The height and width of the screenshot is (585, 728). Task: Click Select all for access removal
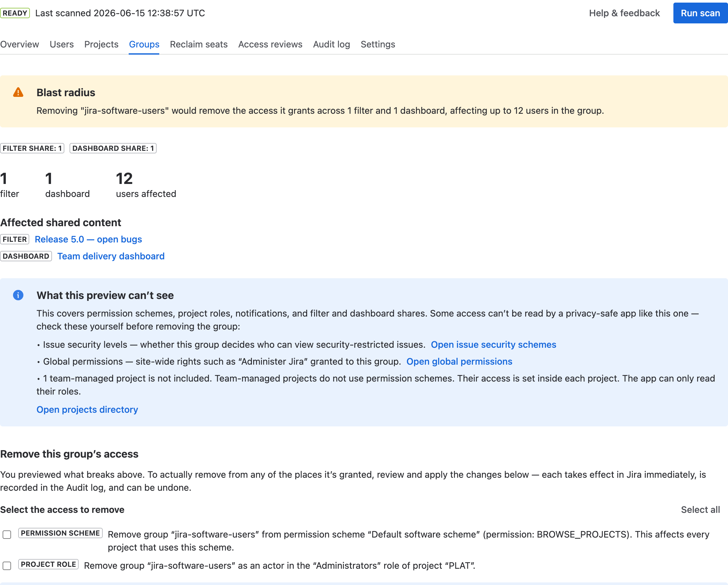pos(700,510)
